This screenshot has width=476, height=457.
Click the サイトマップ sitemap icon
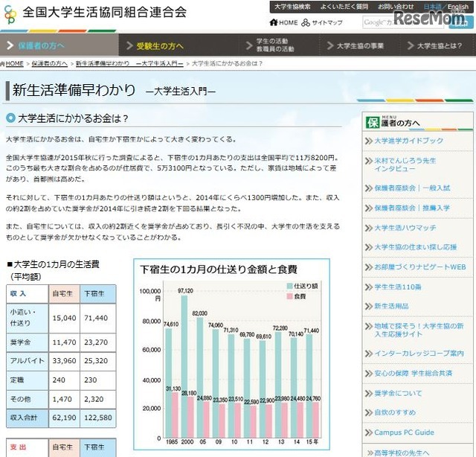tap(306, 23)
